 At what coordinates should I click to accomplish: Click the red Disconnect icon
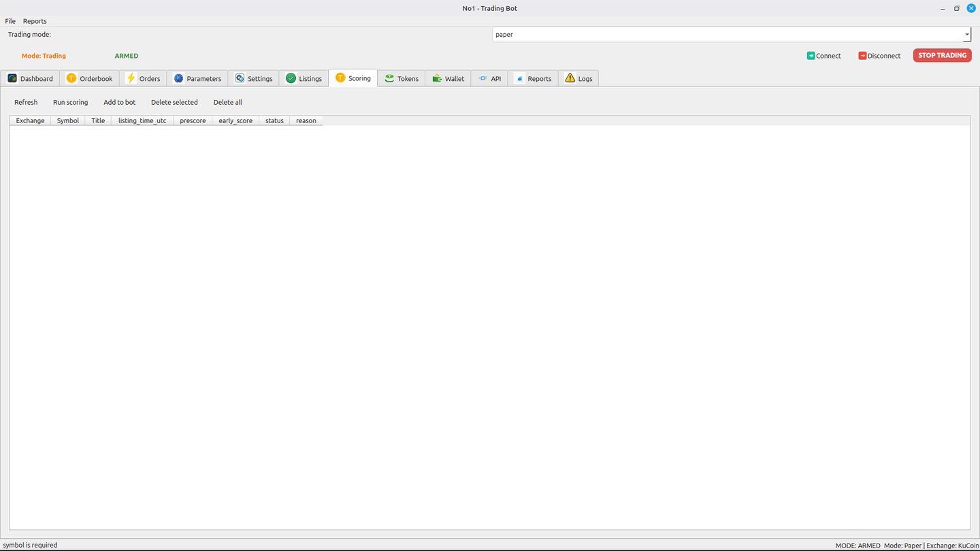(x=862, y=56)
